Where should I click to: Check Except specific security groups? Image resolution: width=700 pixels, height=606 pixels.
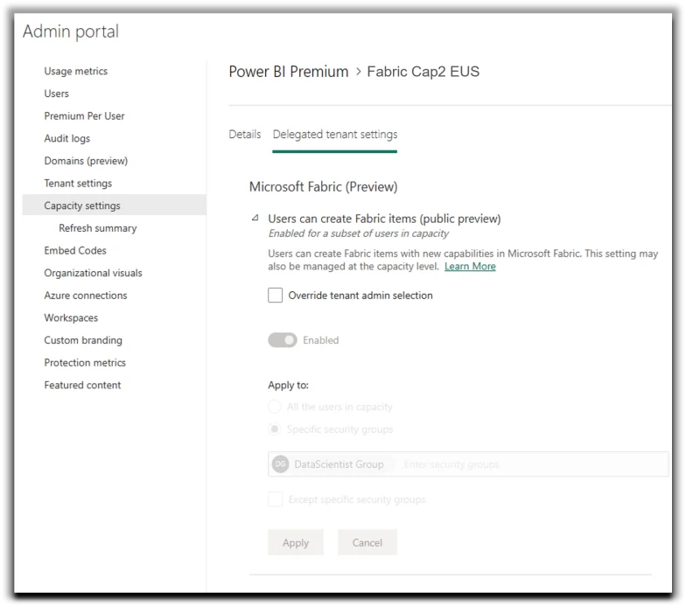(x=275, y=499)
